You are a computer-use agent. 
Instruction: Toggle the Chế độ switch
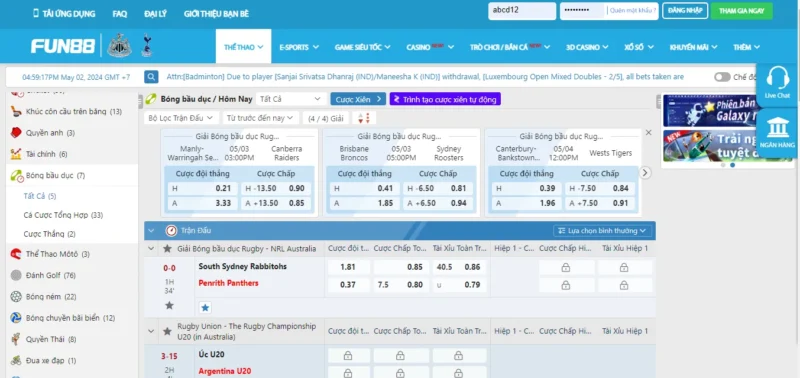click(x=722, y=77)
